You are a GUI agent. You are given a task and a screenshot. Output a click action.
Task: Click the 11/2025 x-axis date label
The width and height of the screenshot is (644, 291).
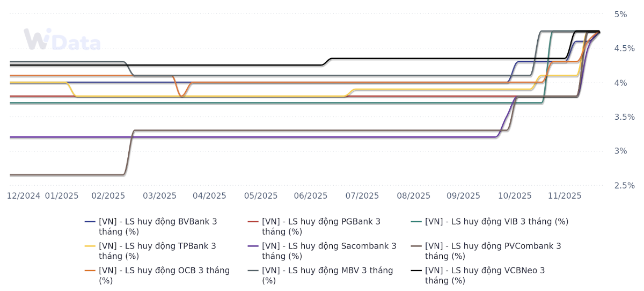click(565, 196)
